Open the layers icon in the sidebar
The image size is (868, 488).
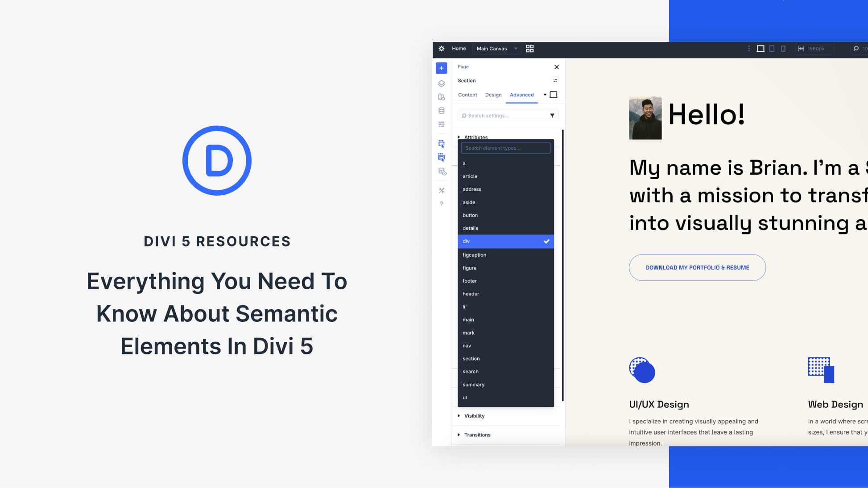tap(441, 83)
